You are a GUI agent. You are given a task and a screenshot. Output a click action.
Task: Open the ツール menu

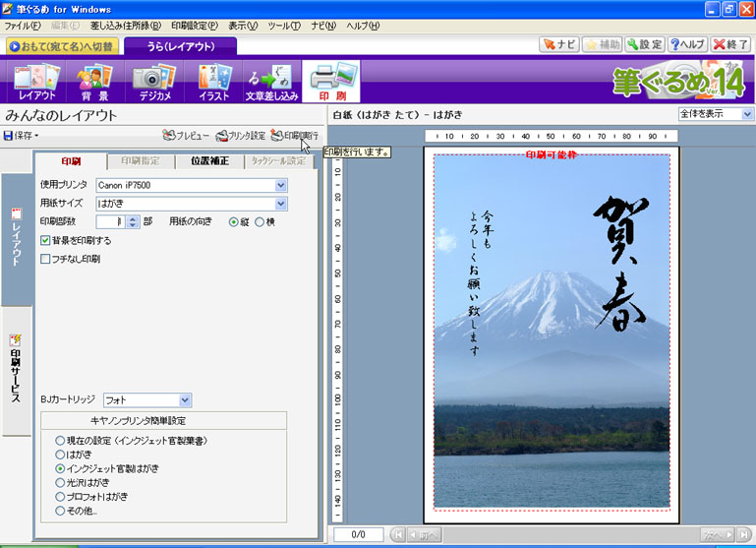(284, 25)
